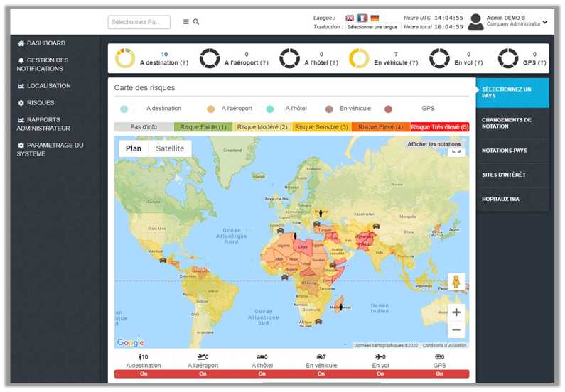The height and width of the screenshot is (392, 565).
Task: Open the Sélectionnez un pays tab
Action: click(512, 92)
